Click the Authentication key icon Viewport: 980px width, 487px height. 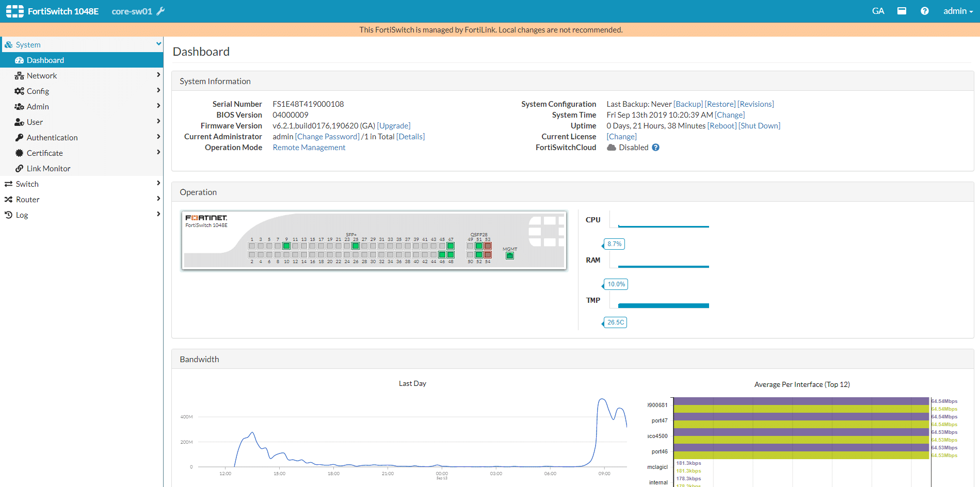coord(20,138)
